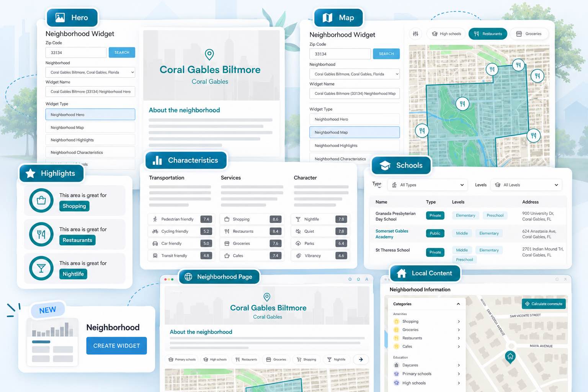588x392 pixels.
Task: Collapse the Categories section
Action: coord(458,304)
